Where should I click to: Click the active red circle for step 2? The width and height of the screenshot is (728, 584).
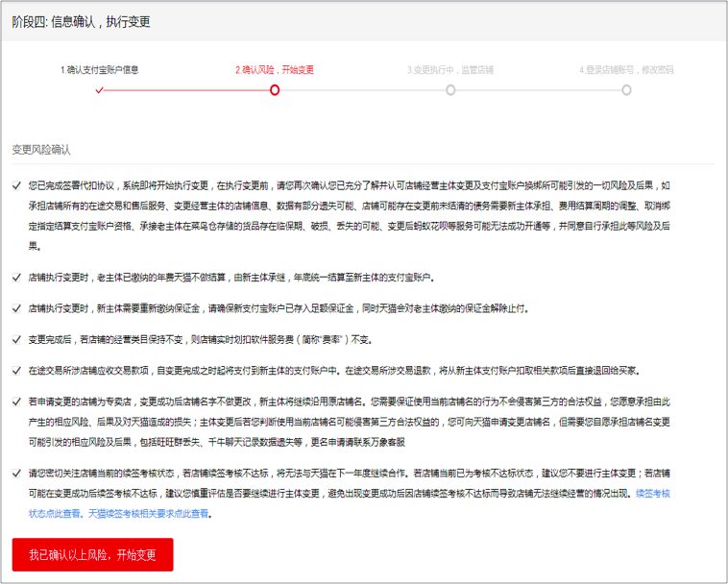click(275, 90)
